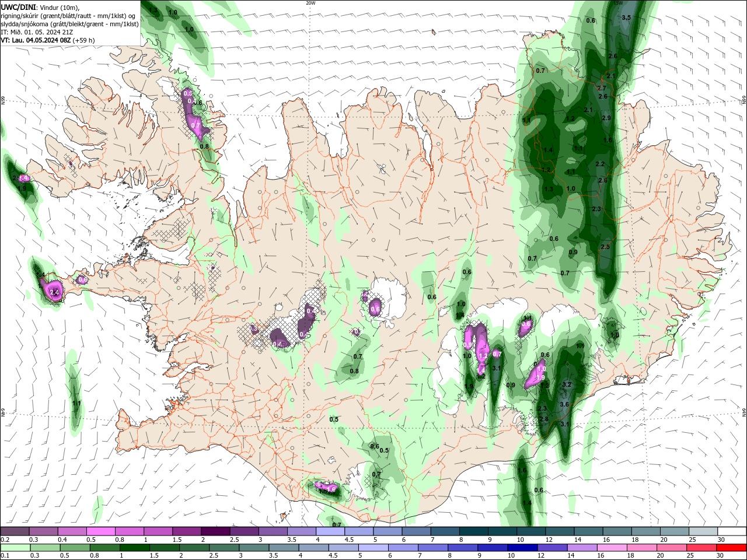Viewport: 747px width, 560px height.
Task: Click top legend swatch between 12 and 14
Action: tap(559, 531)
